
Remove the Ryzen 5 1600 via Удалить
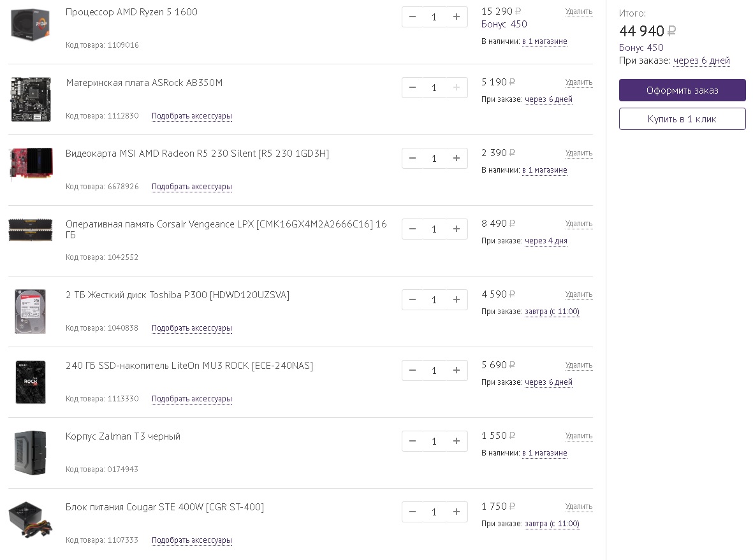[x=578, y=11]
